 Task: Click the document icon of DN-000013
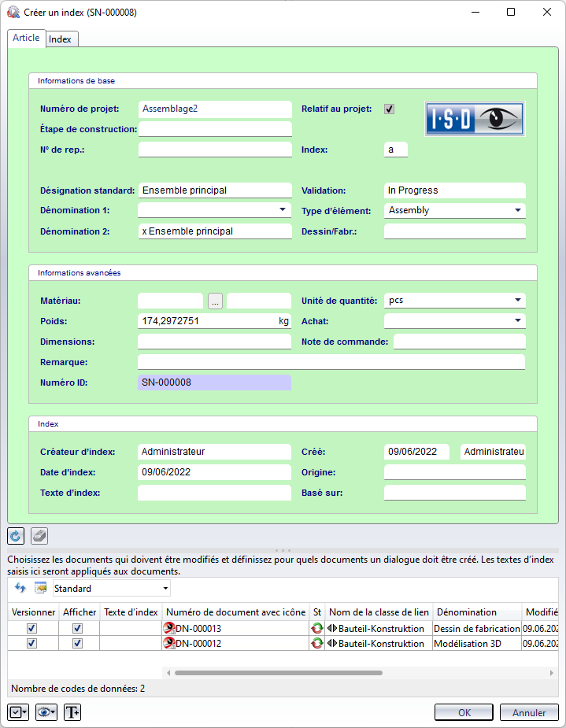point(169,628)
